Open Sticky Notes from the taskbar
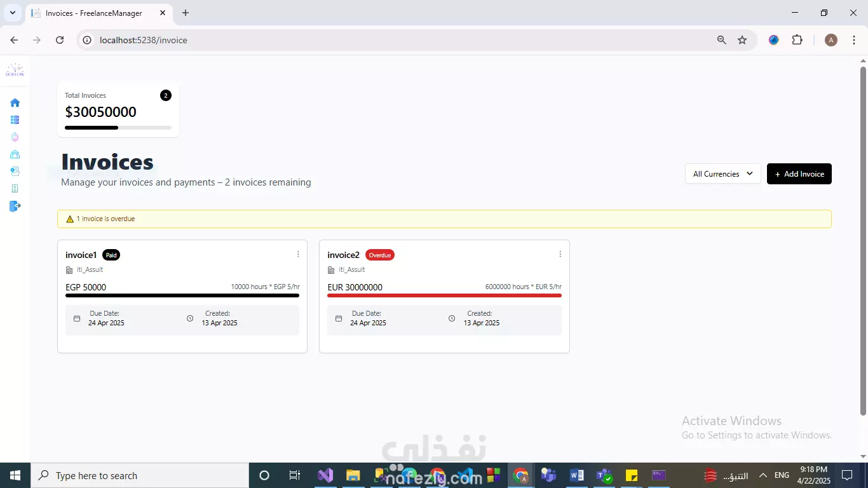868x488 pixels. (632, 475)
